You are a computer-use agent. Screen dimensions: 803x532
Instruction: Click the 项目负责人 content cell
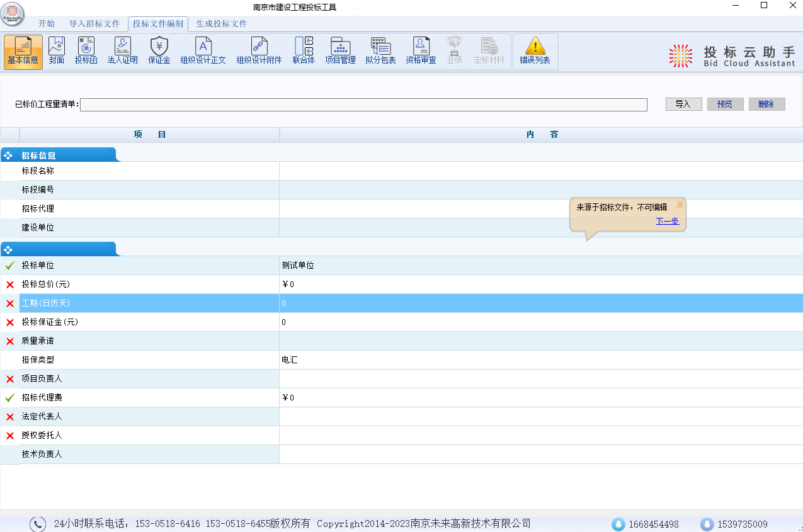pyautogui.click(x=541, y=379)
